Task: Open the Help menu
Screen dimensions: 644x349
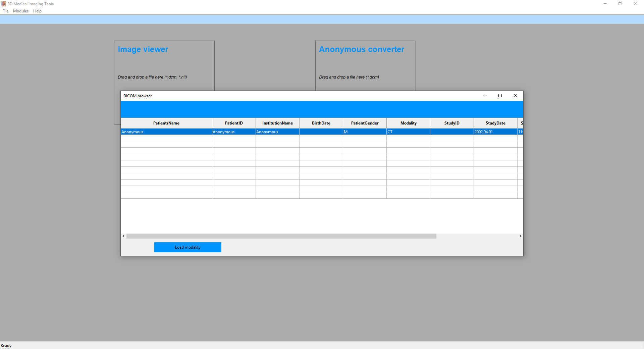Action: (37, 11)
